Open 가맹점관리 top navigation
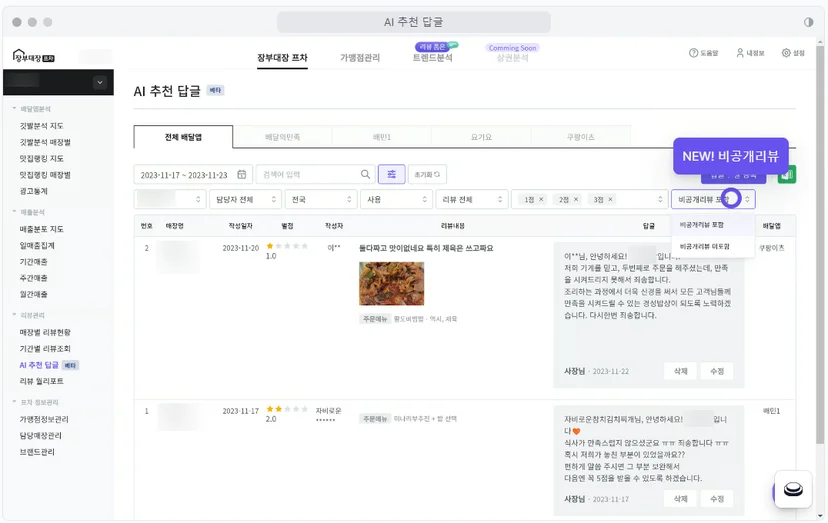This screenshot has width=828, height=523. [x=360, y=58]
